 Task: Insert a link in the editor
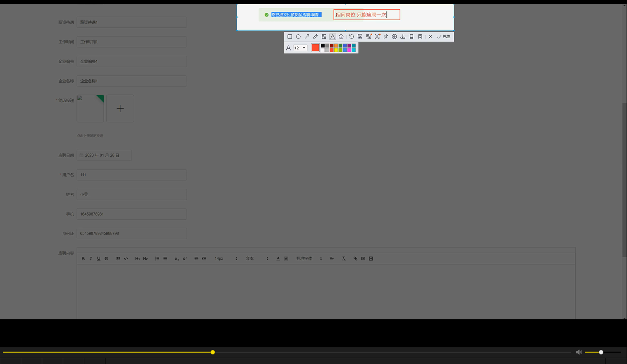(355, 259)
